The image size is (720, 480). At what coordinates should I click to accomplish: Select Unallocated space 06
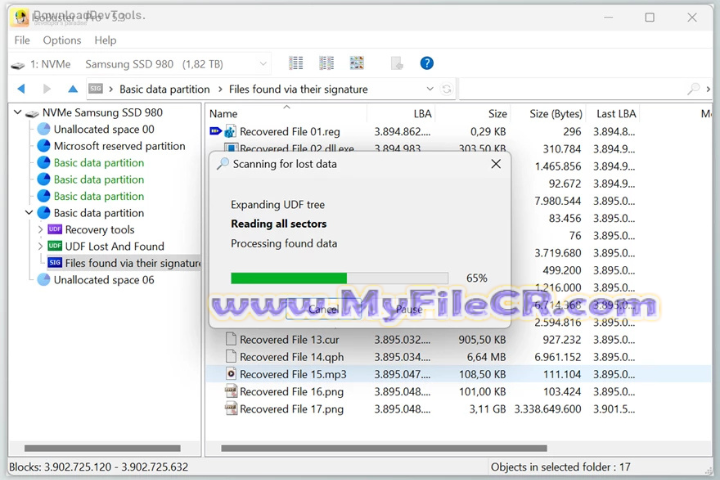(104, 280)
